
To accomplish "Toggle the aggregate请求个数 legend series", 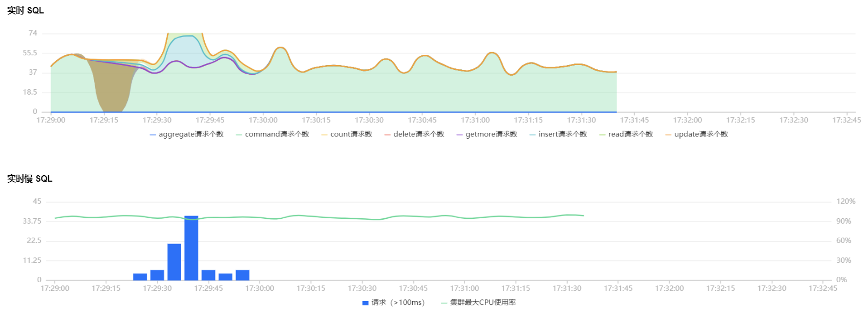I will pos(186,134).
